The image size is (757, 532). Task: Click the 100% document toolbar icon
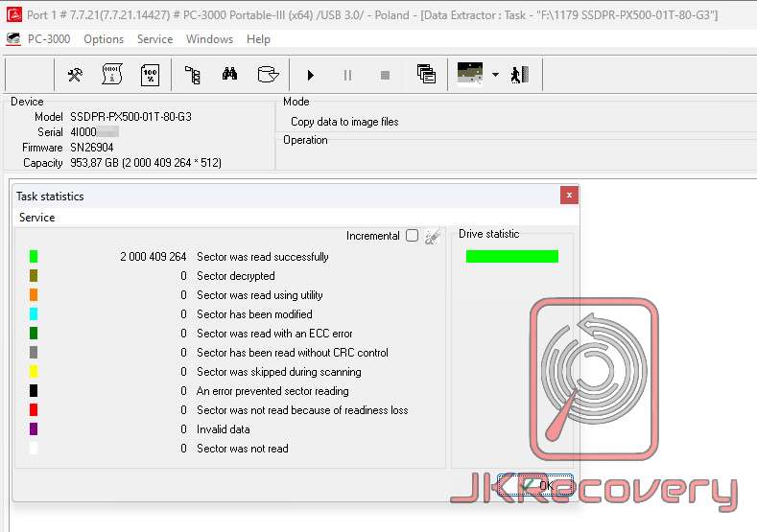tap(150, 75)
